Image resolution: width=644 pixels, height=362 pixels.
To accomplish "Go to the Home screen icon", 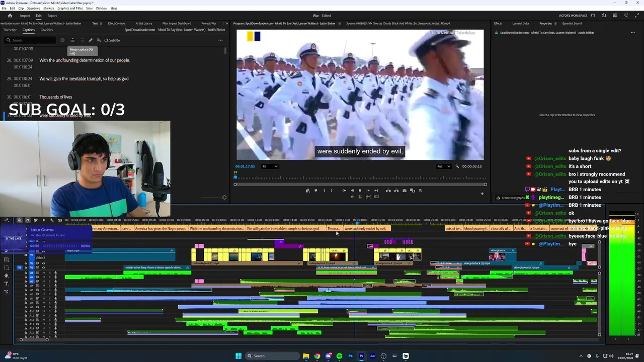I will pos(10,16).
